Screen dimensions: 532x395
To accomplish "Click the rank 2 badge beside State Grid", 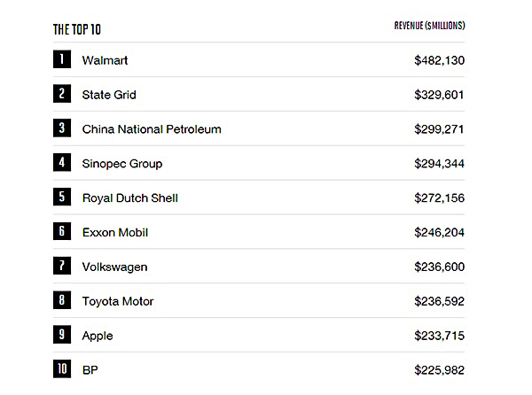I will 61,94.
